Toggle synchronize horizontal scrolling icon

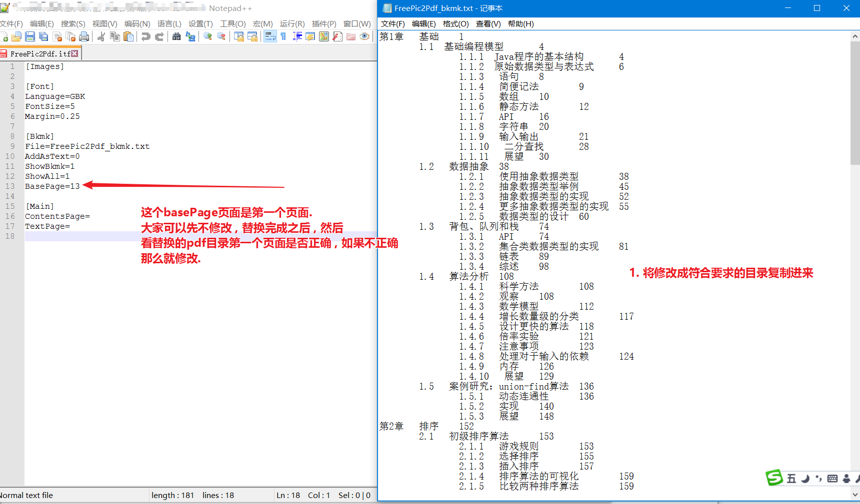[252, 36]
